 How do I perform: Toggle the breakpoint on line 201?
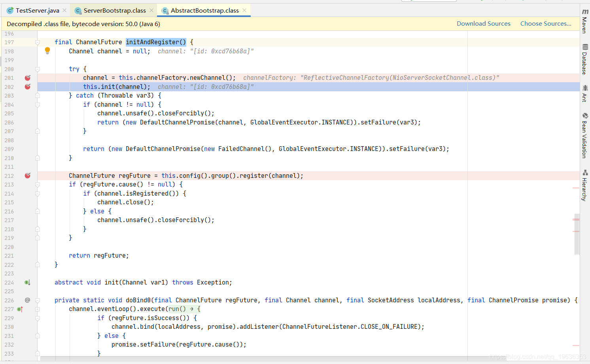[28, 78]
